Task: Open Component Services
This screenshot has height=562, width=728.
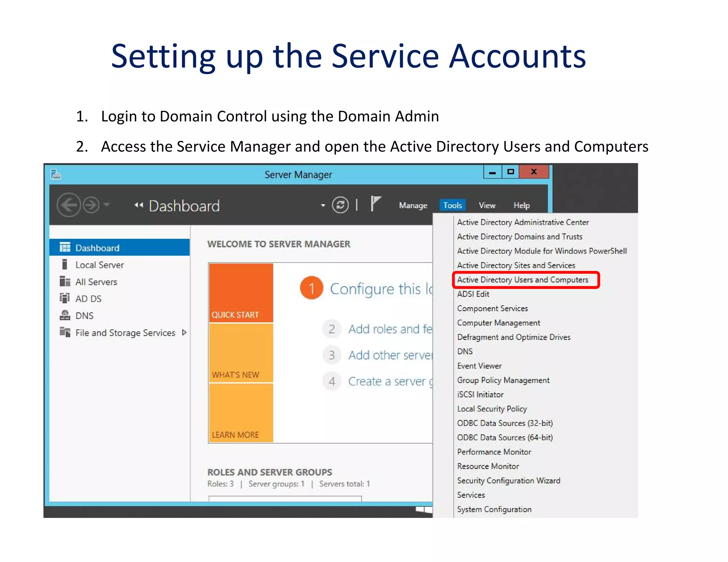Action: [x=492, y=308]
